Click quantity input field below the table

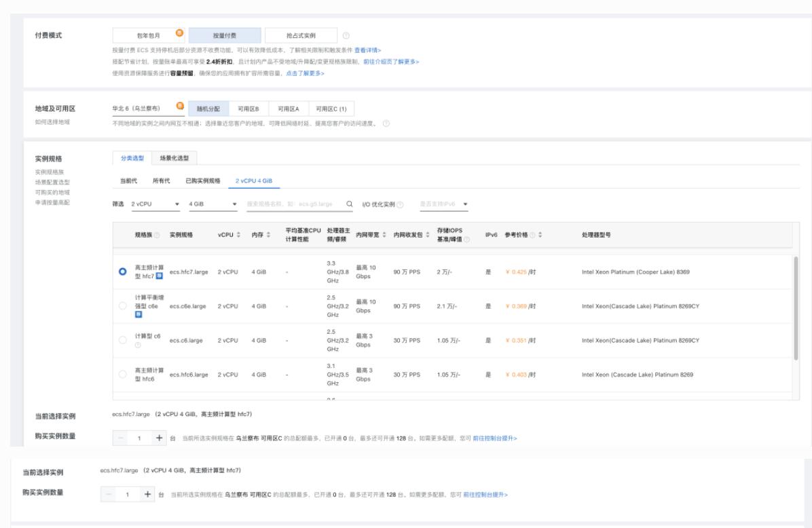[x=140, y=438]
